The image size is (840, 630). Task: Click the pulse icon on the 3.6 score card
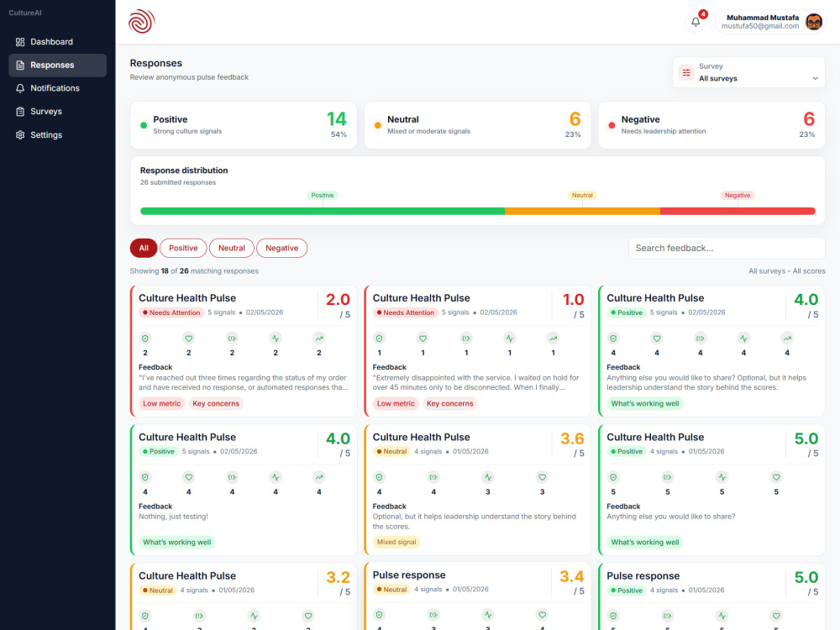click(487, 477)
